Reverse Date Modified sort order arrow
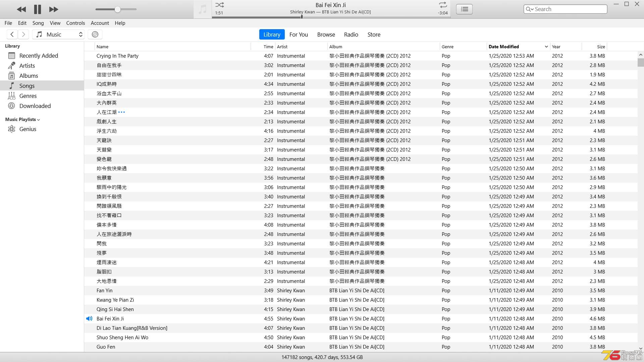 click(x=546, y=47)
